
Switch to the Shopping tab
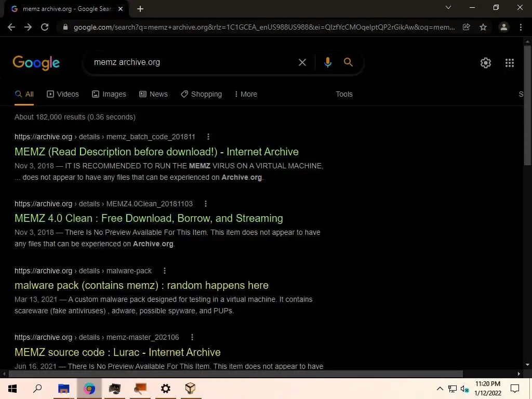point(201,95)
